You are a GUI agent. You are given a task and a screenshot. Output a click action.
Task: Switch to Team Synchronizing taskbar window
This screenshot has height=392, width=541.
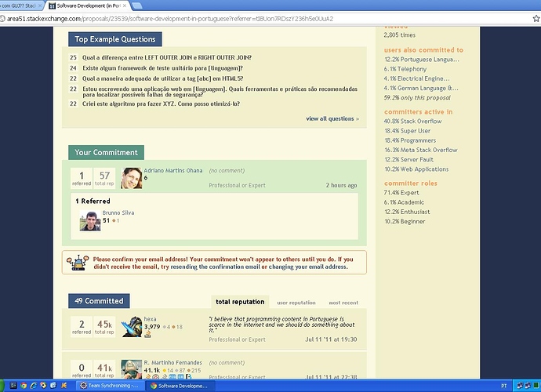109,386
